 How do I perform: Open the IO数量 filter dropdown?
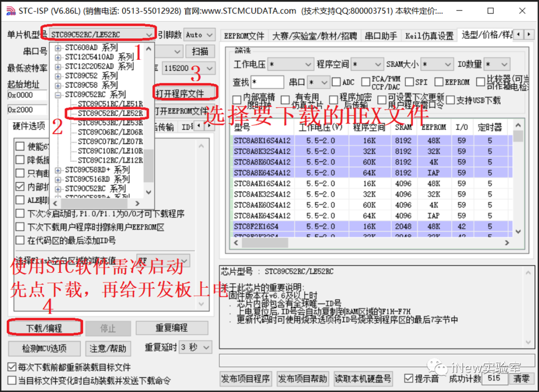tap(497, 64)
